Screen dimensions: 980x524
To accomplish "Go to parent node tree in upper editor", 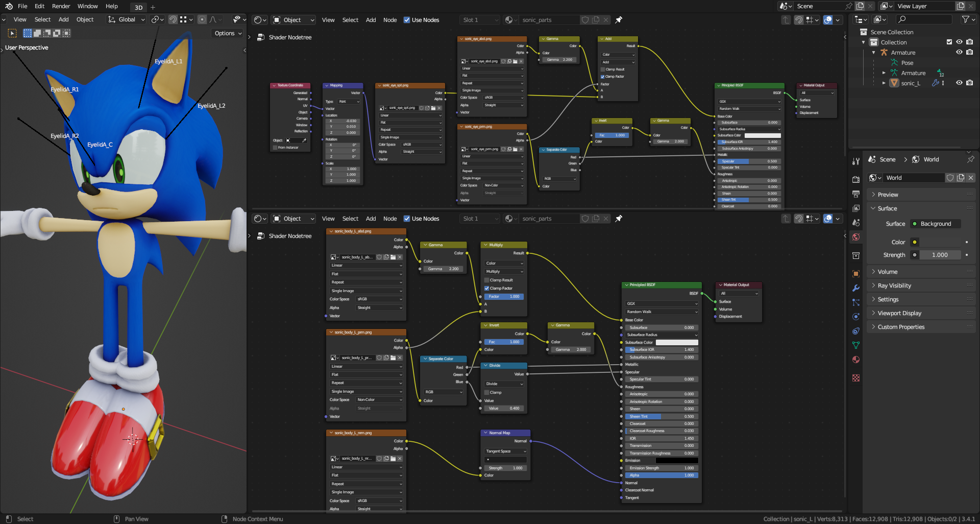I will pos(786,20).
